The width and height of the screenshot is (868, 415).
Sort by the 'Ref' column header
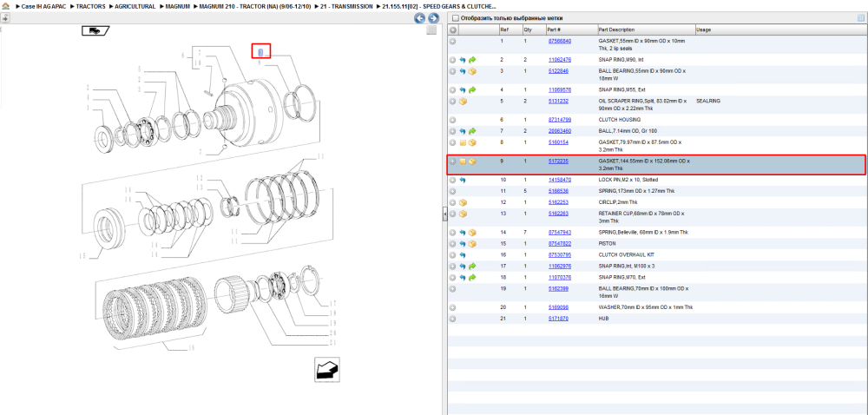click(510, 30)
